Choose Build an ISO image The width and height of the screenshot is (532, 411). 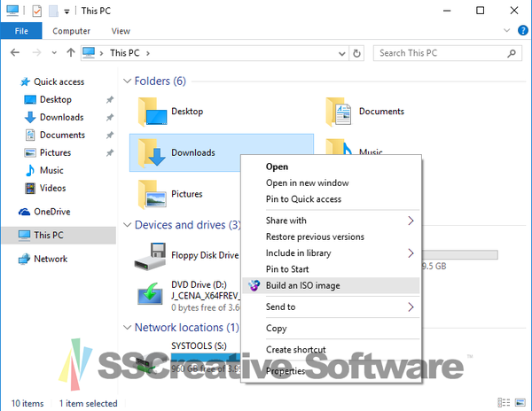[x=331, y=285]
